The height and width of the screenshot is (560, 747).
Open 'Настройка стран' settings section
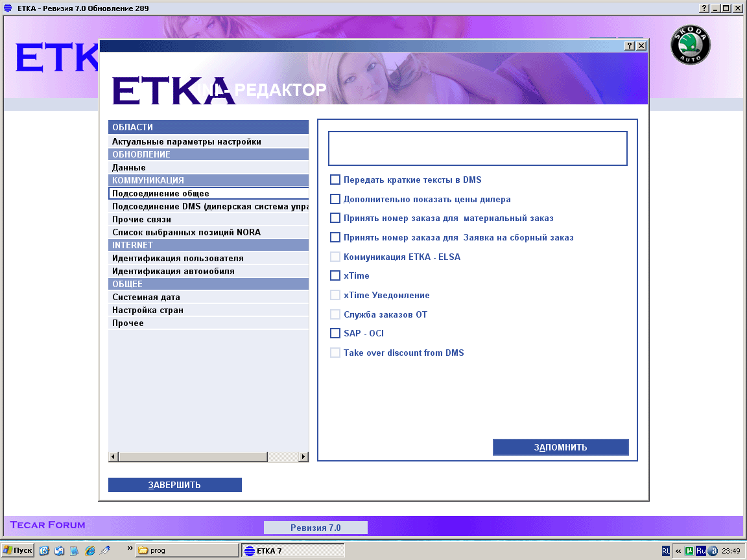147,310
